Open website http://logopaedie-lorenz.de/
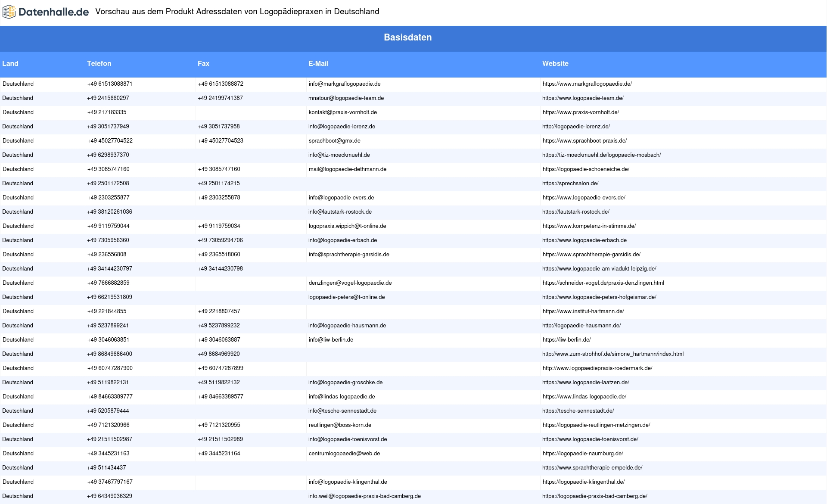Viewport: 827px width, 504px height. (576, 127)
